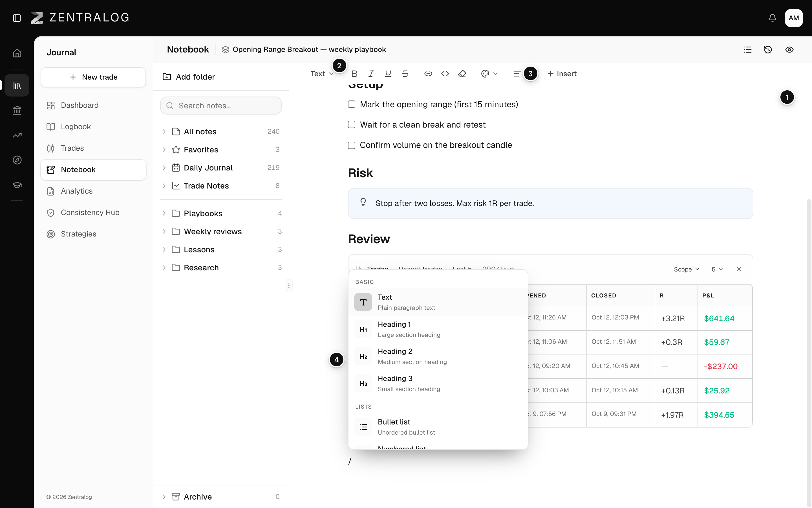
Task: Remove the trades widget with the X
Action: tap(739, 269)
